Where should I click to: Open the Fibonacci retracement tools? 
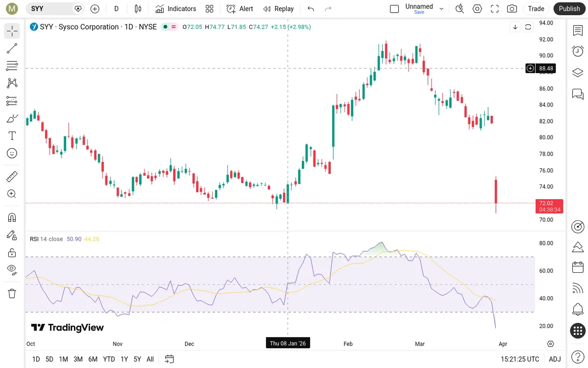pyautogui.click(x=12, y=66)
